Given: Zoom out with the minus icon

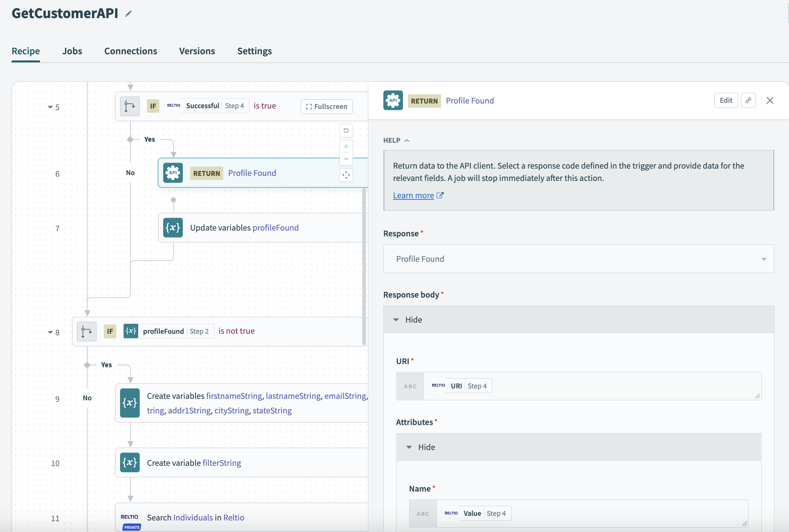Looking at the screenshot, I should pyautogui.click(x=346, y=159).
